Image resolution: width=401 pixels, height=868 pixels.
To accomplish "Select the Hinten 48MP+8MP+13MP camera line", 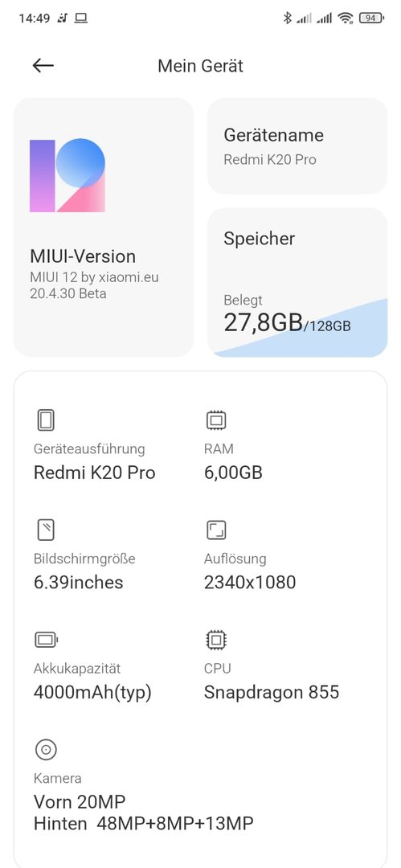I will pos(144,823).
